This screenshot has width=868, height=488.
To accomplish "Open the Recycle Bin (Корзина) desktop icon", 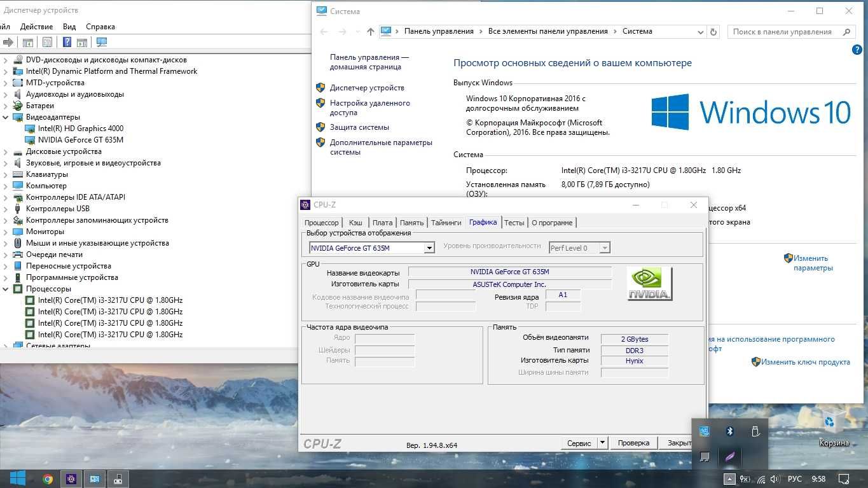I will (x=833, y=429).
